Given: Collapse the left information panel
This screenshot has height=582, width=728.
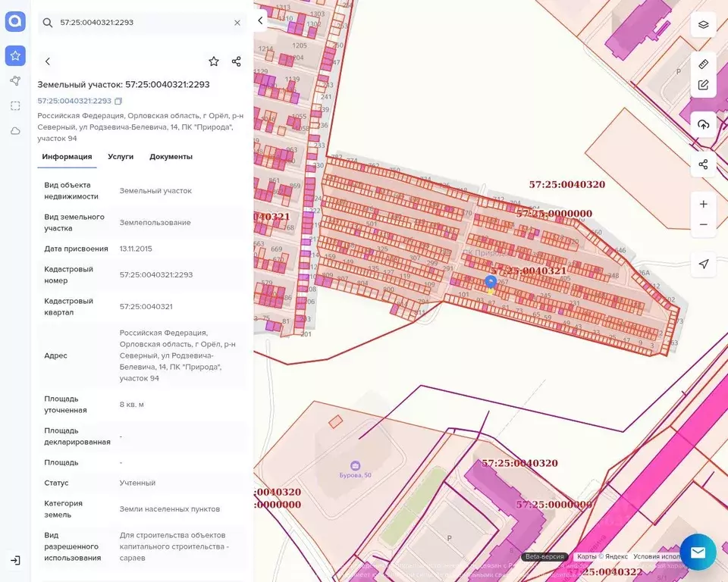Looking at the screenshot, I should coord(260,20).
